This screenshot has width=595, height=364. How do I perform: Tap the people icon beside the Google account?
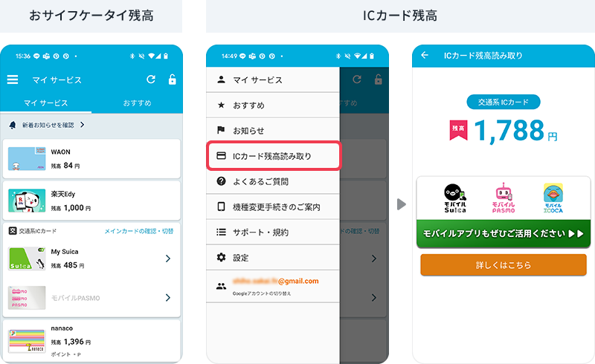click(x=221, y=286)
